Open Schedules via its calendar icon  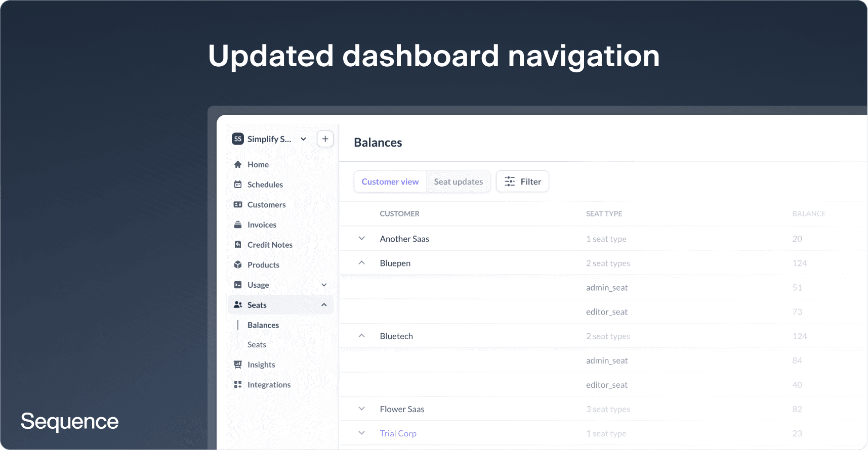pos(238,185)
